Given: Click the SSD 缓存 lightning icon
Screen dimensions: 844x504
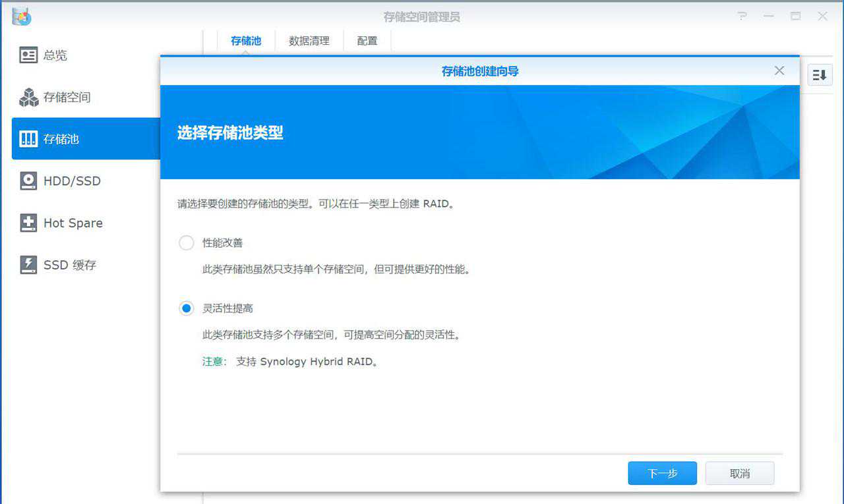Looking at the screenshot, I should (x=28, y=265).
